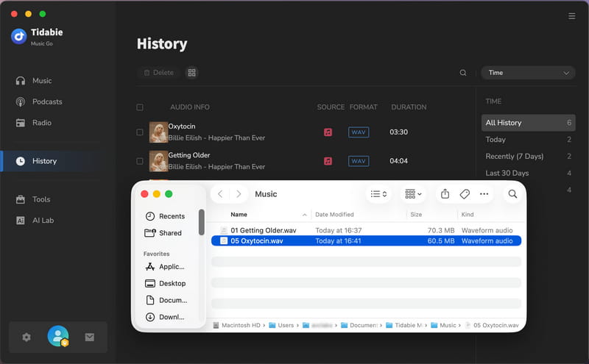Click the Documents folder in path bar

pyautogui.click(x=359, y=325)
